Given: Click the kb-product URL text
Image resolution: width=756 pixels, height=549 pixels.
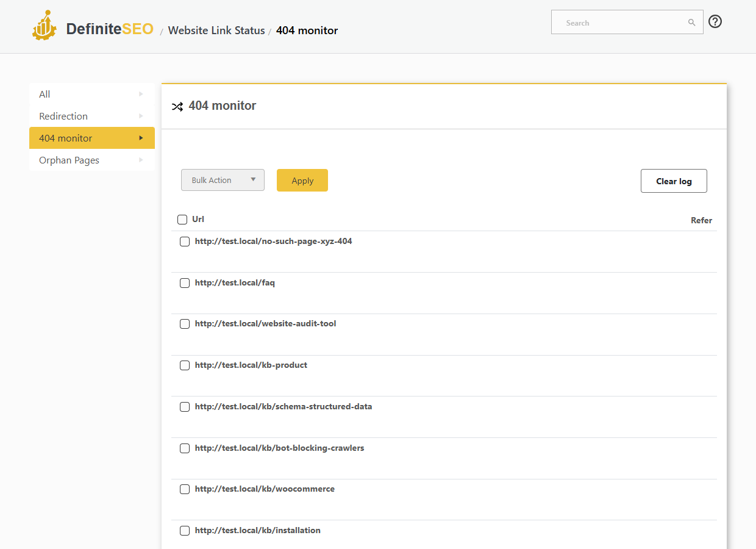Looking at the screenshot, I should click(251, 365).
